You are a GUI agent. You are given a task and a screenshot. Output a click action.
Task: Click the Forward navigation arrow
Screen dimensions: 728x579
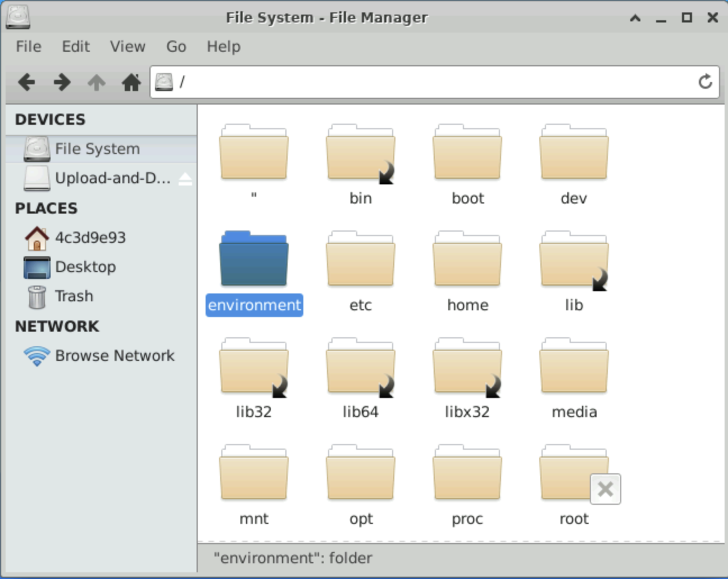tap(62, 83)
